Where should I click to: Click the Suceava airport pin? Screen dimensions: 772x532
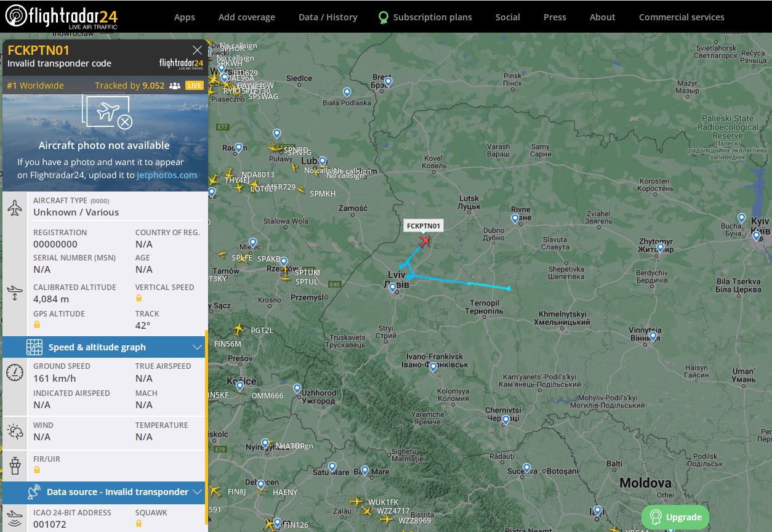coord(526,469)
